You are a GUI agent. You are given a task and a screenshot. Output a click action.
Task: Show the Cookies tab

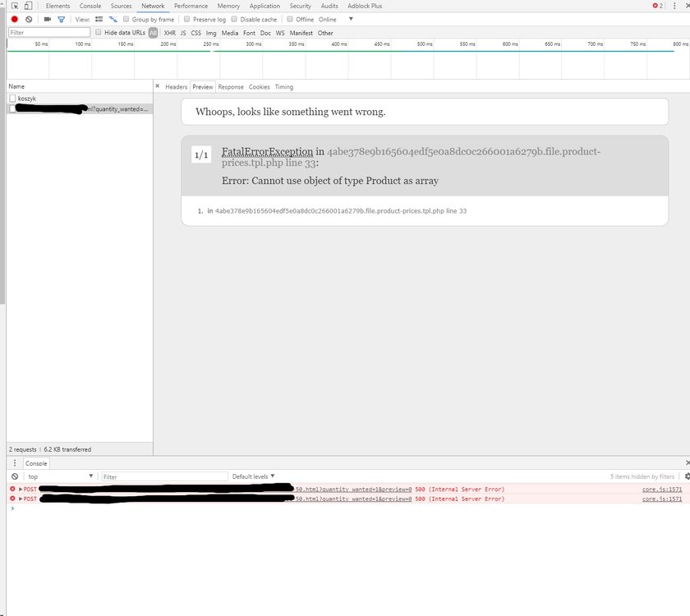(x=259, y=87)
